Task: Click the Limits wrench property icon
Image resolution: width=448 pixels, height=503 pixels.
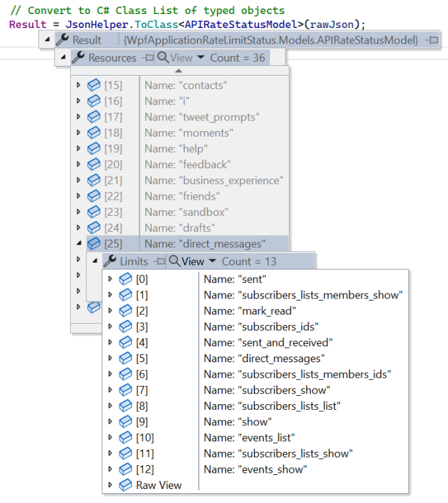Action: point(110,261)
